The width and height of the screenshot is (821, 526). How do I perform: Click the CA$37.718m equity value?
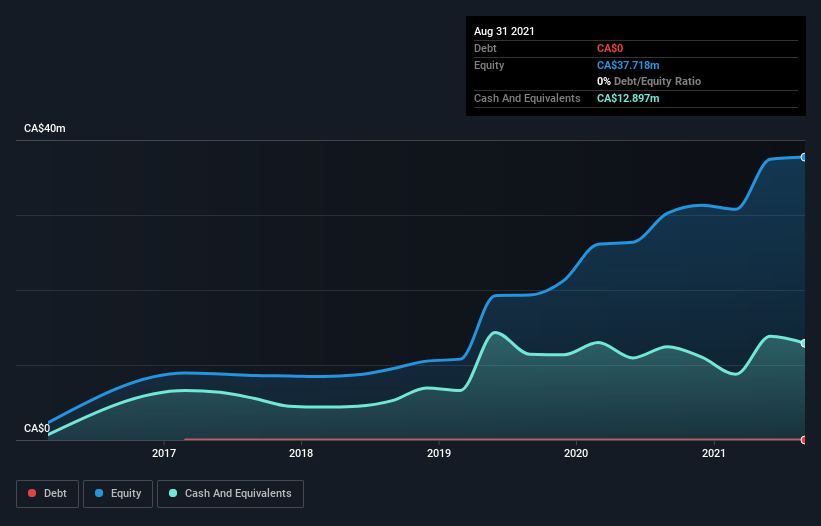[628, 65]
